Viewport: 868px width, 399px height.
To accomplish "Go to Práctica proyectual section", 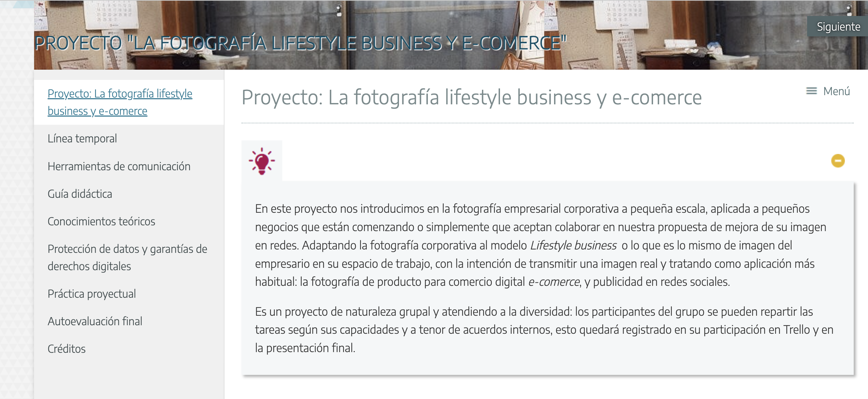I will (x=92, y=294).
